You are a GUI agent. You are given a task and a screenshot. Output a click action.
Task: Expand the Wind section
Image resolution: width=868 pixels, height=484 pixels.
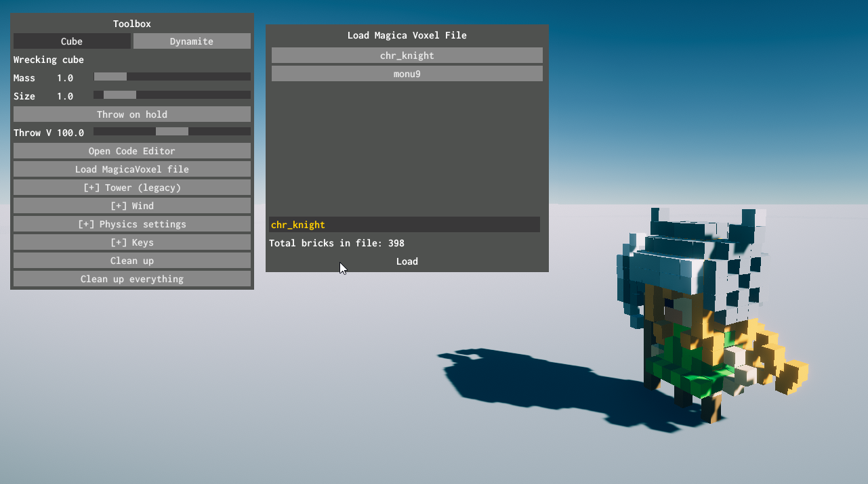point(132,206)
